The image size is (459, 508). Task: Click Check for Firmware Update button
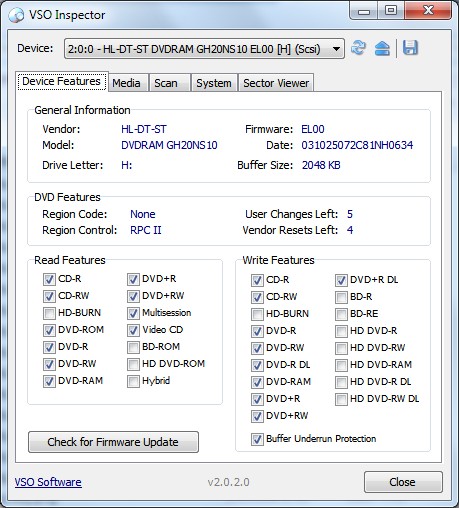tap(113, 442)
